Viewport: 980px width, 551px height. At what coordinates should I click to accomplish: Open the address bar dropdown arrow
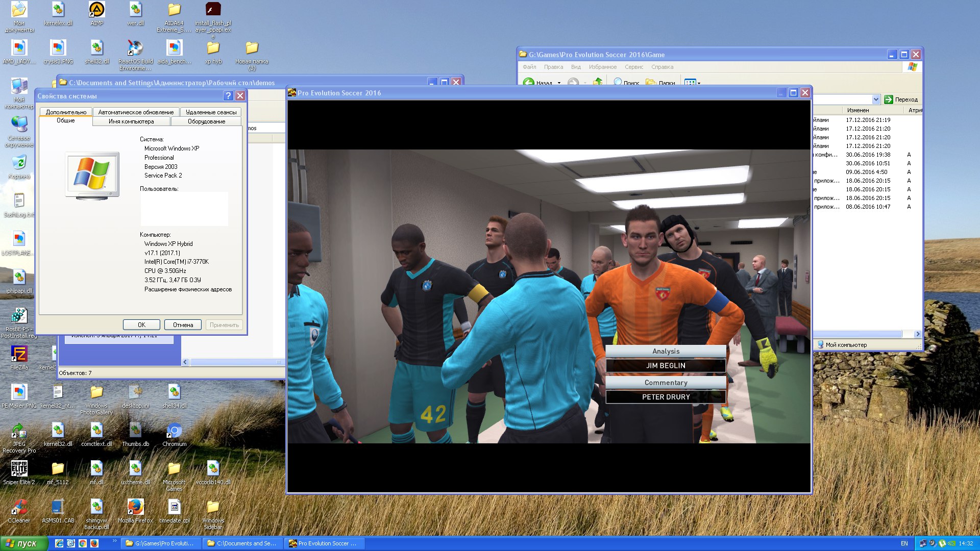click(876, 99)
